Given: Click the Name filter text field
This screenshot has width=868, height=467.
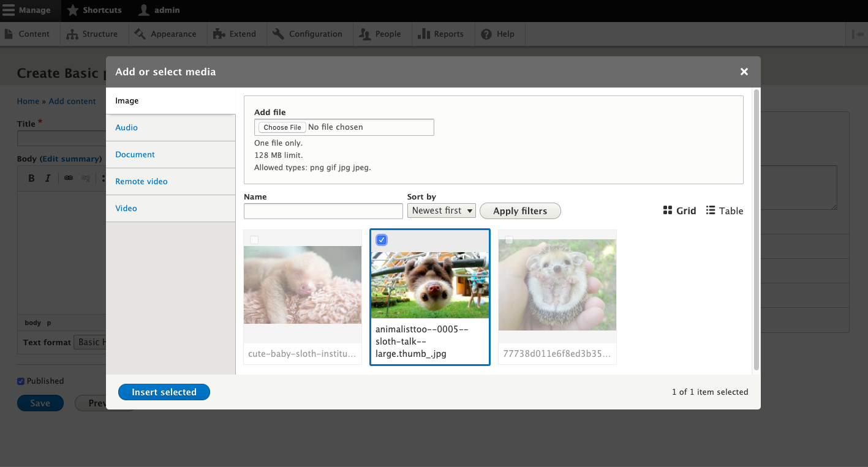Looking at the screenshot, I should [x=323, y=211].
